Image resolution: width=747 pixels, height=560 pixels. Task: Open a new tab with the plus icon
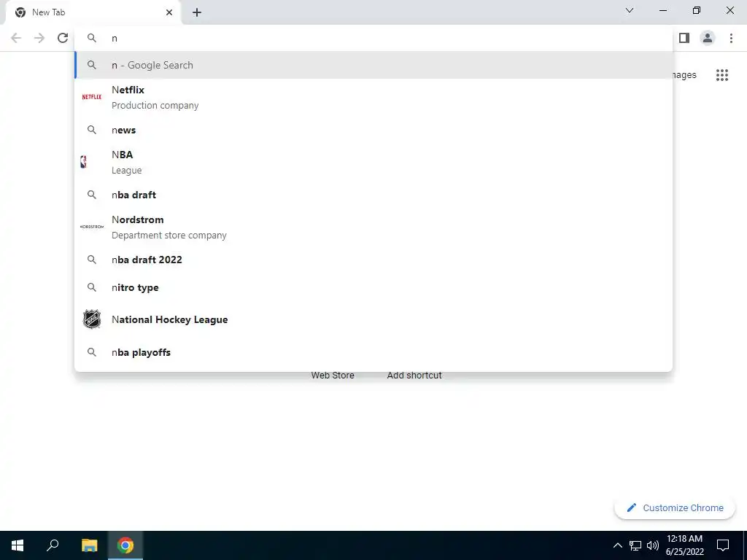point(197,12)
